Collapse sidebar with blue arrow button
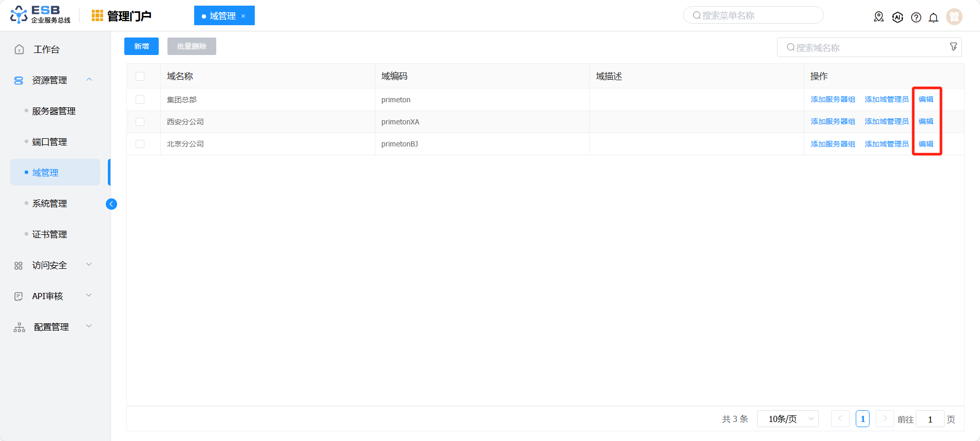 [111, 204]
